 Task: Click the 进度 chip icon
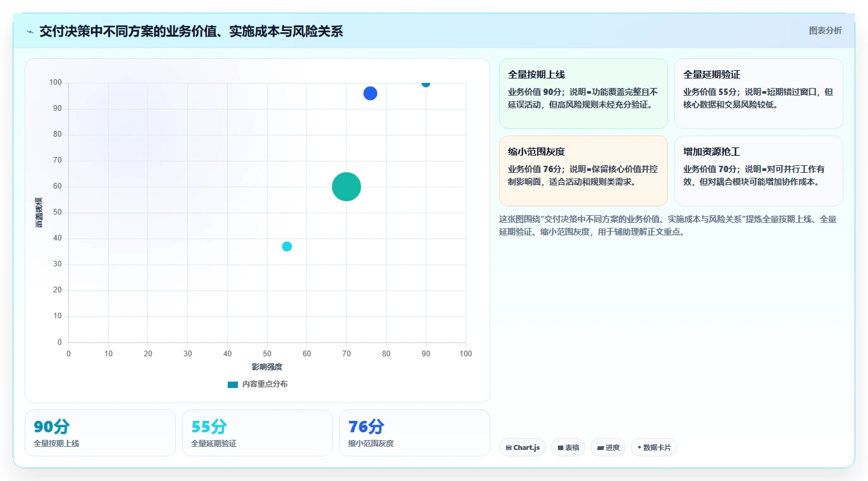(600, 447)
